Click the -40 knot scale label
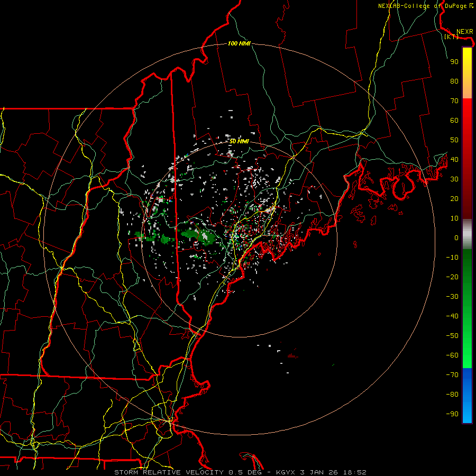Screen dimensions: 476x476 tap(452, 316)
